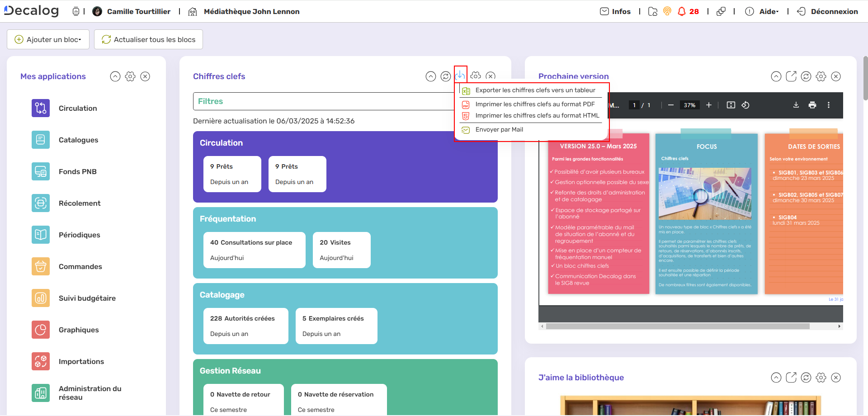Click the PDF viewer print icon
This screenshot has height=416, width=868.
[x=812, y=105]
